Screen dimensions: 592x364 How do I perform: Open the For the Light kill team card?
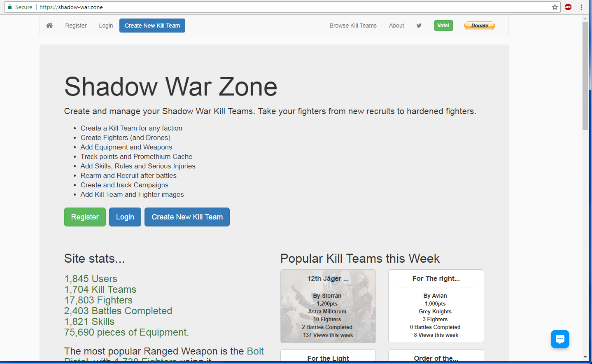pyautogui.click(x=328, y=355)
